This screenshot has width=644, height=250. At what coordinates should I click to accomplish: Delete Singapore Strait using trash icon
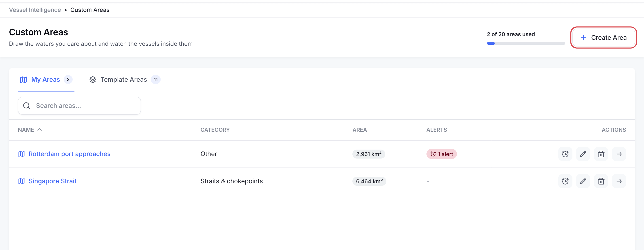[x=601, y=181]
